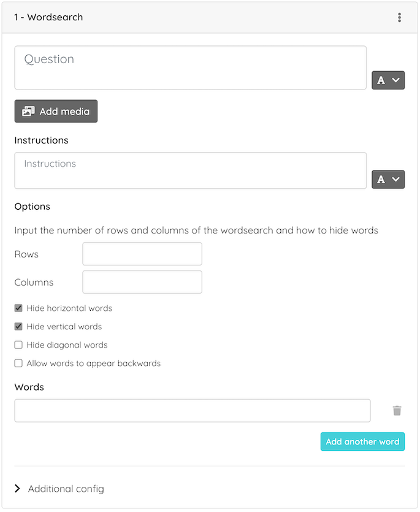Focus the Question text field
Viewport: 420px width, 512px height.
point(191,67)
